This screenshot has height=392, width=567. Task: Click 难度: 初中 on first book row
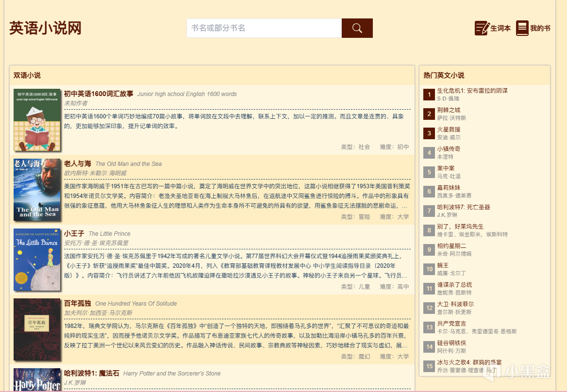[x=394, y=147]
